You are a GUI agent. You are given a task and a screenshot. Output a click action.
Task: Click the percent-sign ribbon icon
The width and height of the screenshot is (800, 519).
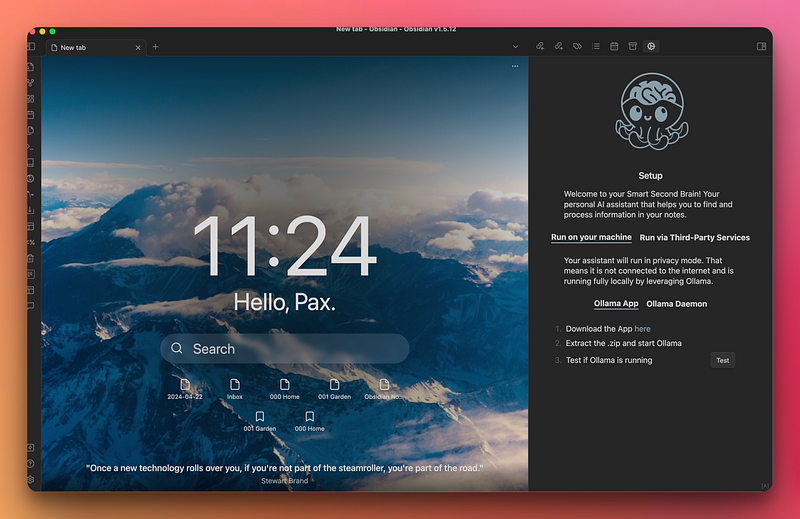coord(31,242)
